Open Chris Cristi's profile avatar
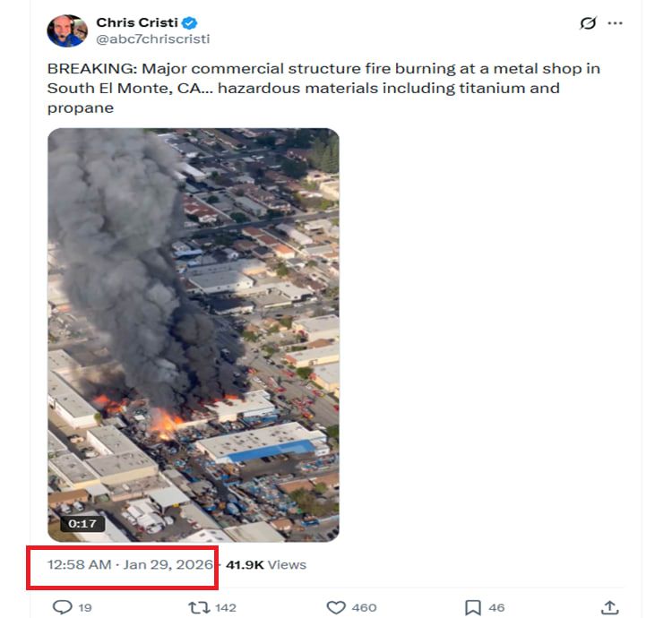The height and width of the screenshot is (618, 672). [x=67, y=30]
